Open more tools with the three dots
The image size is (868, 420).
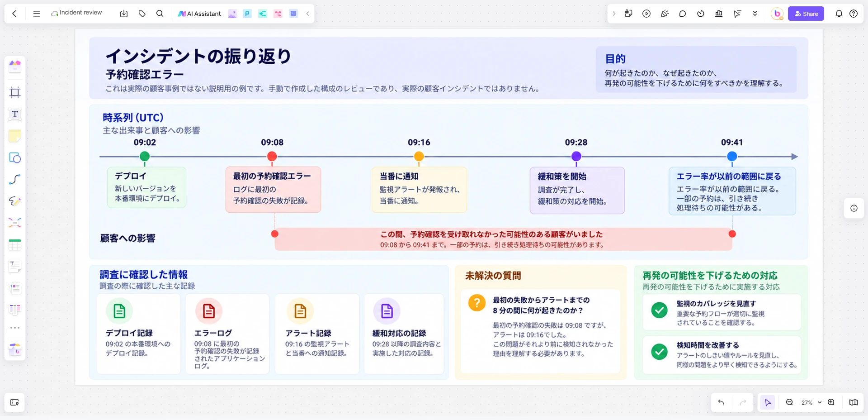15,327
